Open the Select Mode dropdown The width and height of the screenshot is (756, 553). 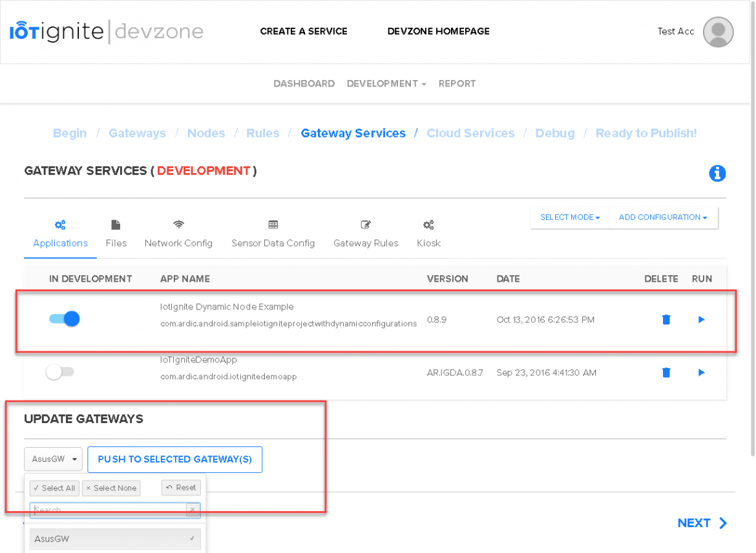tap(569, 218)
